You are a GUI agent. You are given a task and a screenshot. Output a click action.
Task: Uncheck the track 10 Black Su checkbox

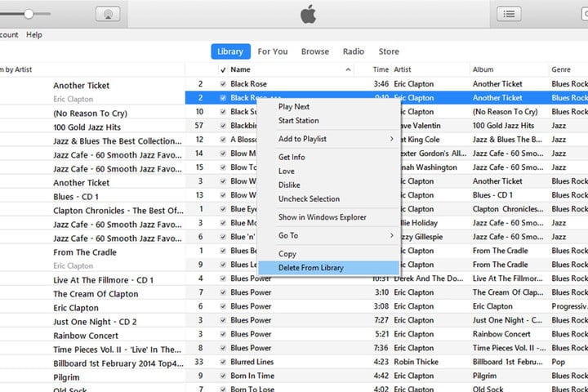(x=223, y=112)
